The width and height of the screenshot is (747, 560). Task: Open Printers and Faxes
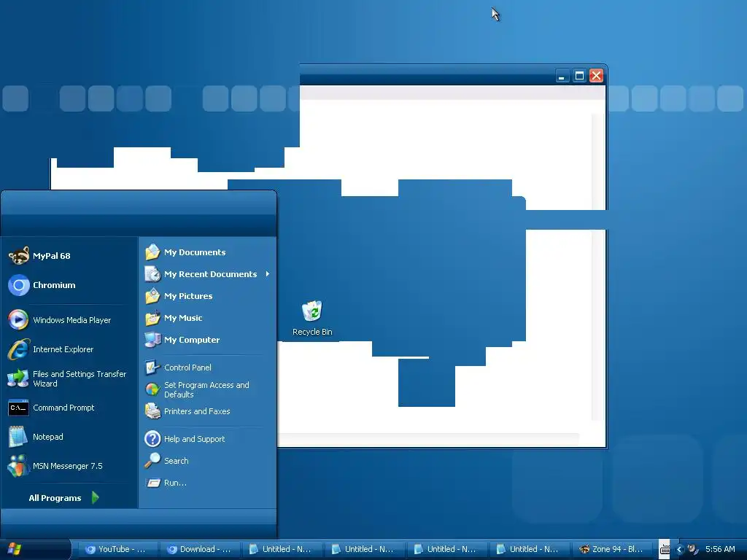point(207,411)
